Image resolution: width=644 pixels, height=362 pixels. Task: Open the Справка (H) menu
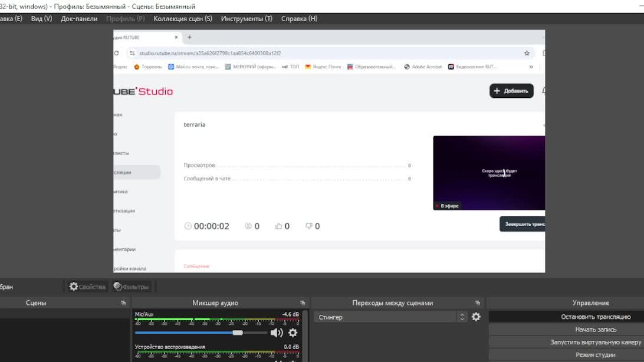click(x=299, y=18)
